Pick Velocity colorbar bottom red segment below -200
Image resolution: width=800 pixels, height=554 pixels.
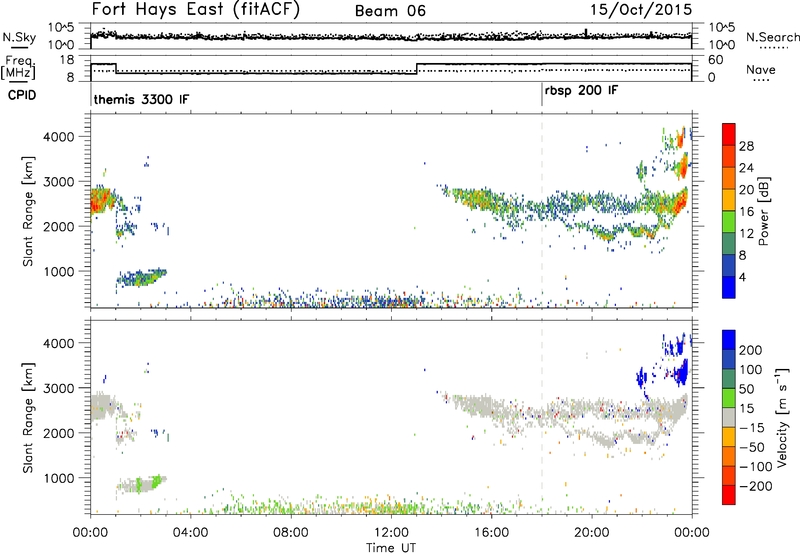point(729,495)
